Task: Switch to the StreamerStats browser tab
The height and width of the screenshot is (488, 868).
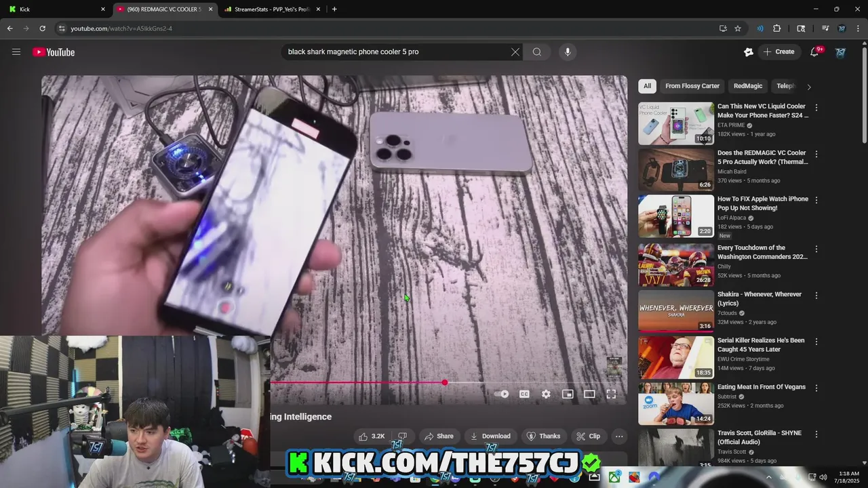Action: 273,9
